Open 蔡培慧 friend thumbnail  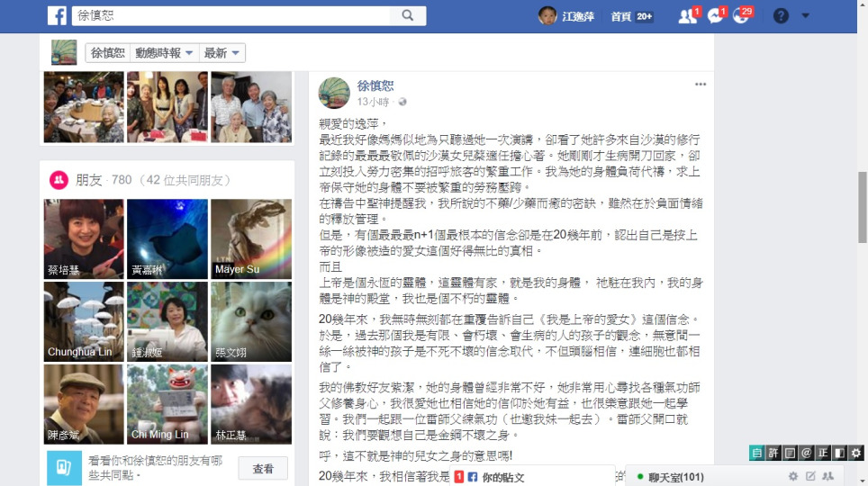(x=84, y=238)
